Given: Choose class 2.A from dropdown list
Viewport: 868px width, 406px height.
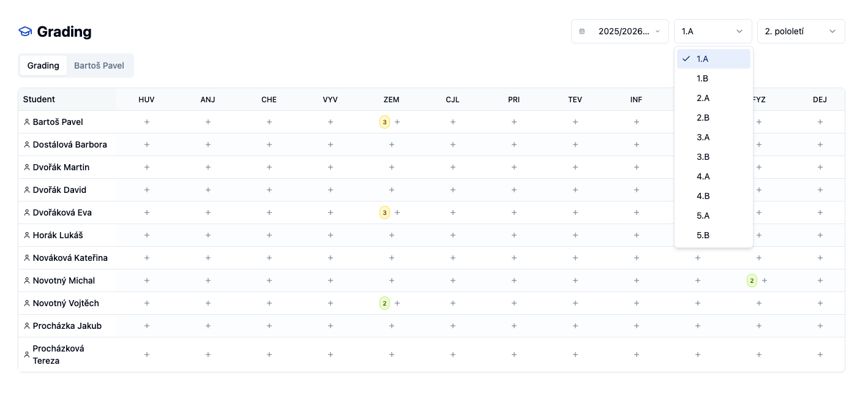Looking at the screenshot, I should coord(714,98).
